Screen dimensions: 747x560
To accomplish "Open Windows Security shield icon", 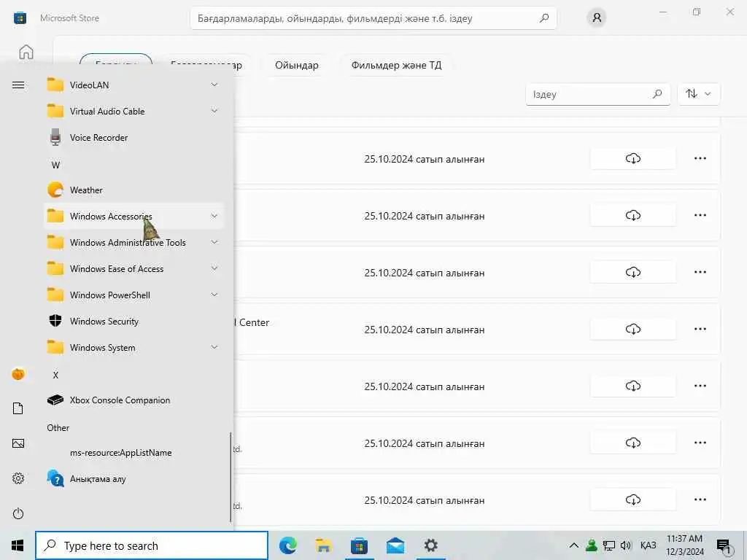I will point(55,321).
